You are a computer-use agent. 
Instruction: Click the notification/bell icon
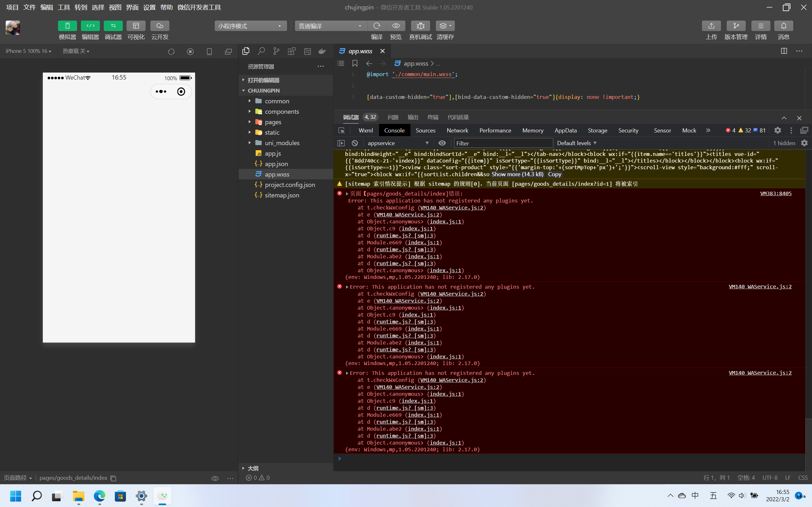(x=783, y=26)
